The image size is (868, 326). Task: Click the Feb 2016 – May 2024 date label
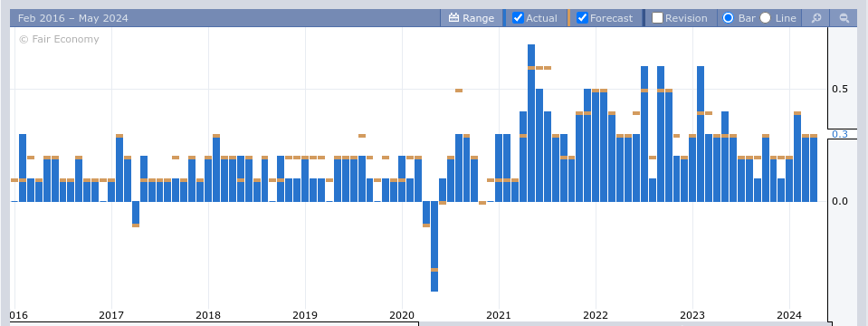pyautogui.click(x=73, y=18)
